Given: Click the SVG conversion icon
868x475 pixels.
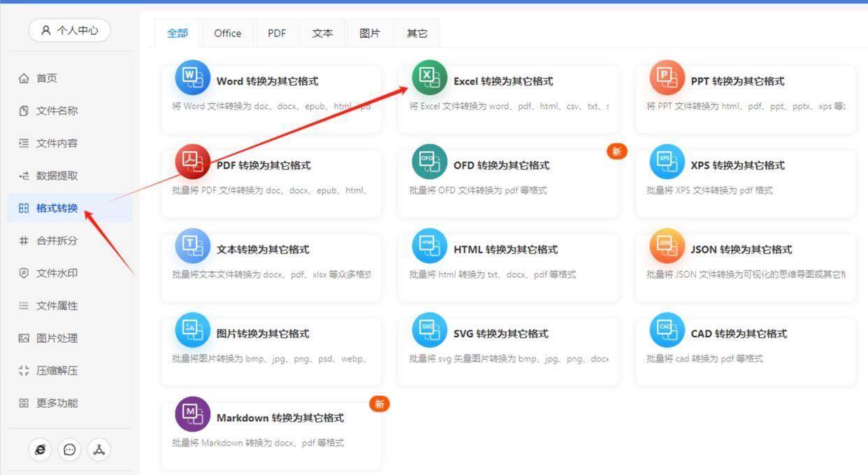Looking at the screenshot, I should click(429, 330).
